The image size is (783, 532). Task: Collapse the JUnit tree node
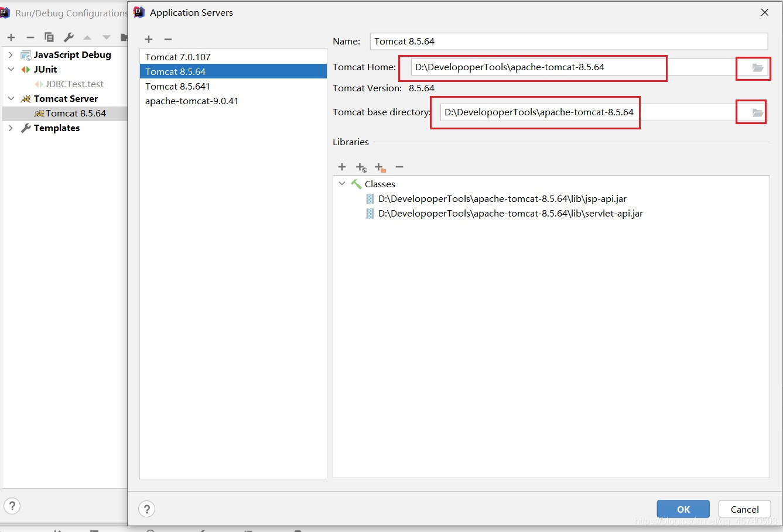pyautogui.click(x=11, y=70)
